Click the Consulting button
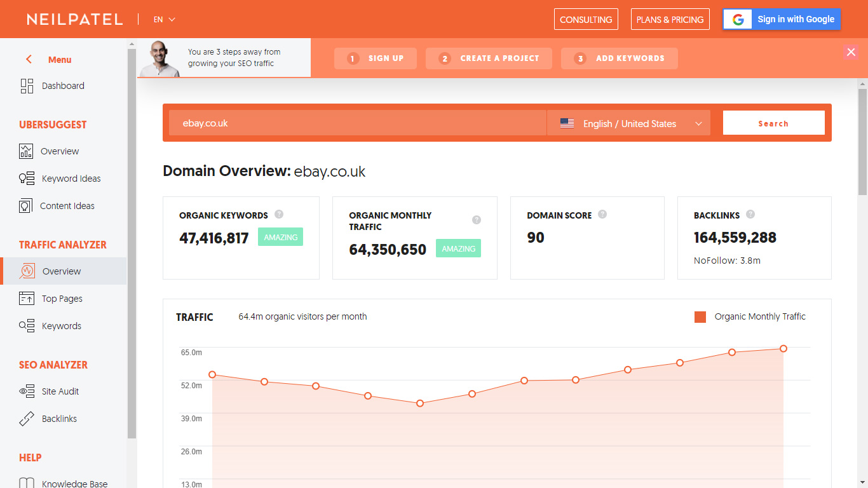Screen dimensions: 868x488 pyautogui.click(x=586, y=19)
